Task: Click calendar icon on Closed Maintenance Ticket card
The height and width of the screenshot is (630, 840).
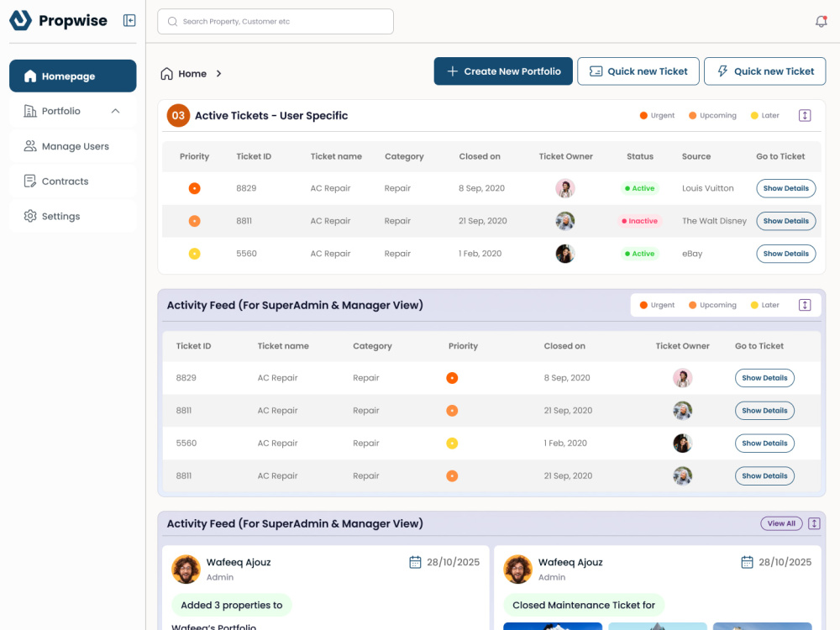Action: pos(747,562)
